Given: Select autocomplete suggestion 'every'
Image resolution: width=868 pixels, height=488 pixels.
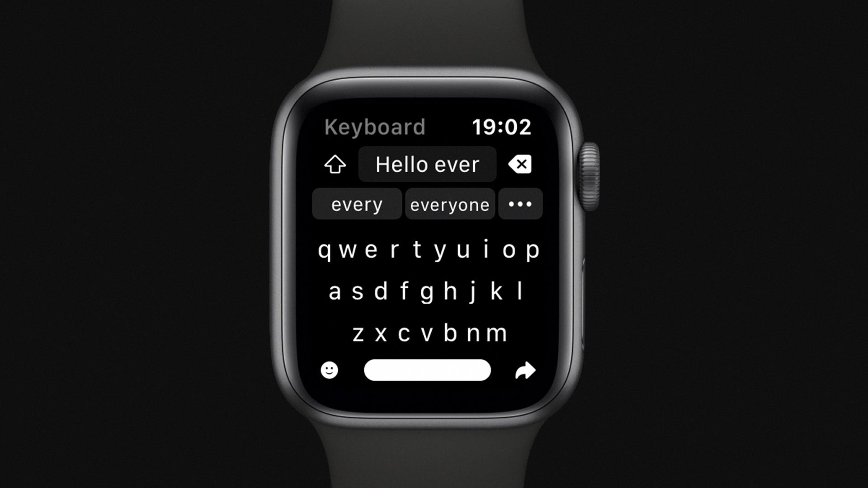Looking at the screenshot, I should 356,204.
